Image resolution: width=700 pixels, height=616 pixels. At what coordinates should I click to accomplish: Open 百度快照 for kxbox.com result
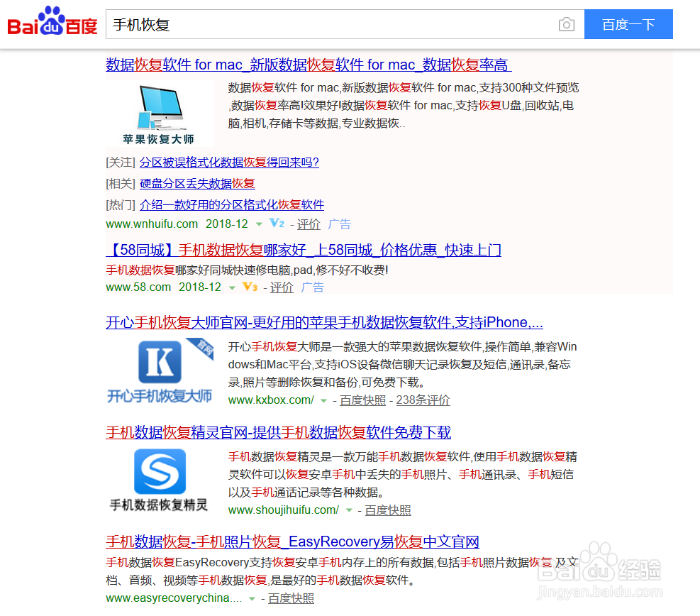click(362, 400)
